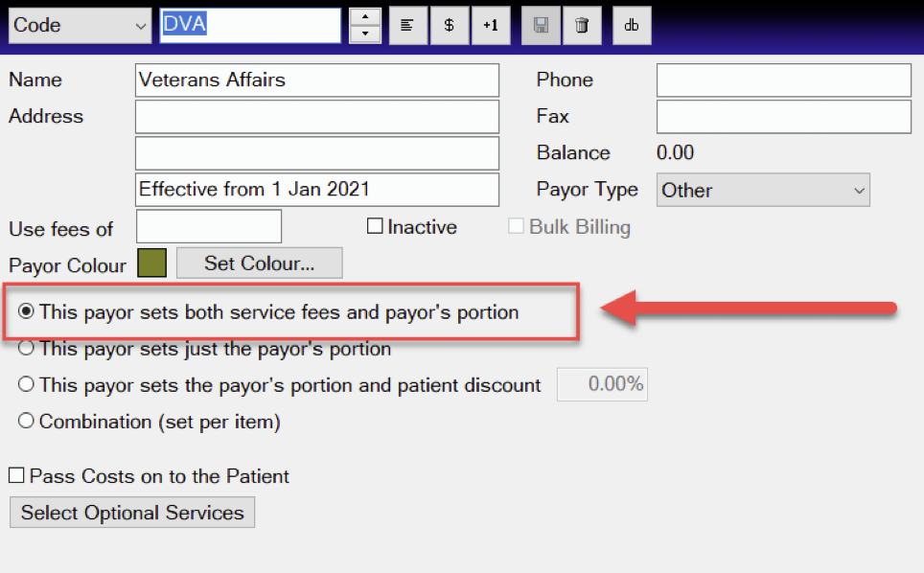Click the first Address line field
This screenshot has width=924, height=573.
coord(317,117)
